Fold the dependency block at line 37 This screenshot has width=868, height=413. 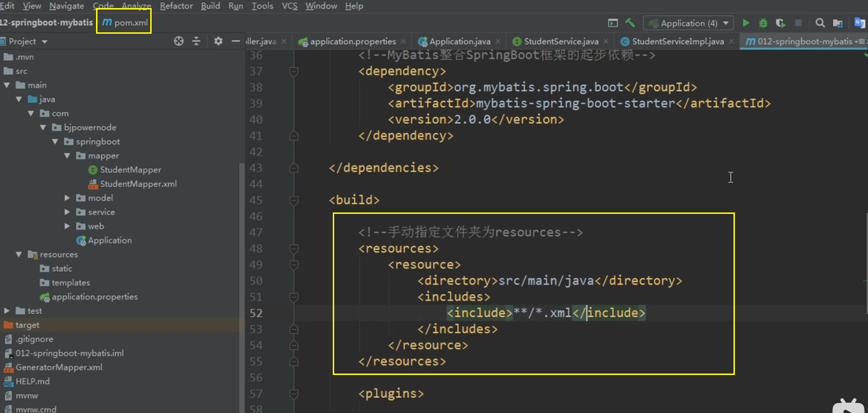pyautogui.click(x=294, y=71)
